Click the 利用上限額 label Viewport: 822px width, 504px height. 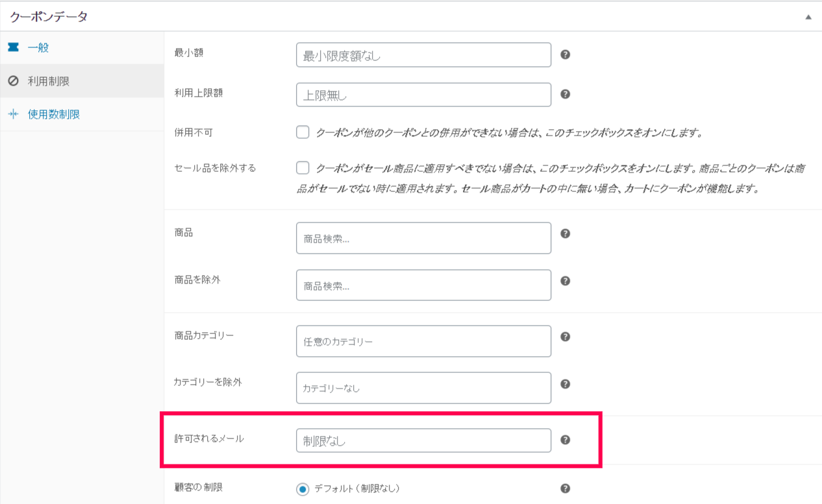tap(198, 93)
